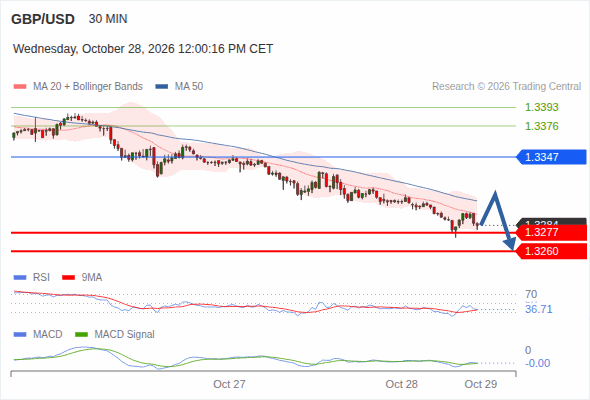Click the 9MA legend label

[92, 278]
